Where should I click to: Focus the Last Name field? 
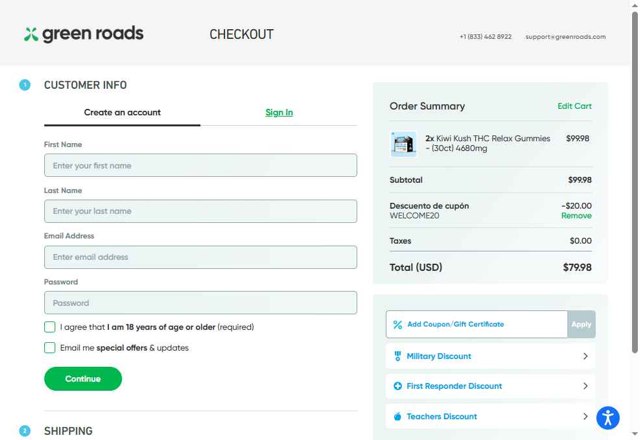(x=200, y=211)
